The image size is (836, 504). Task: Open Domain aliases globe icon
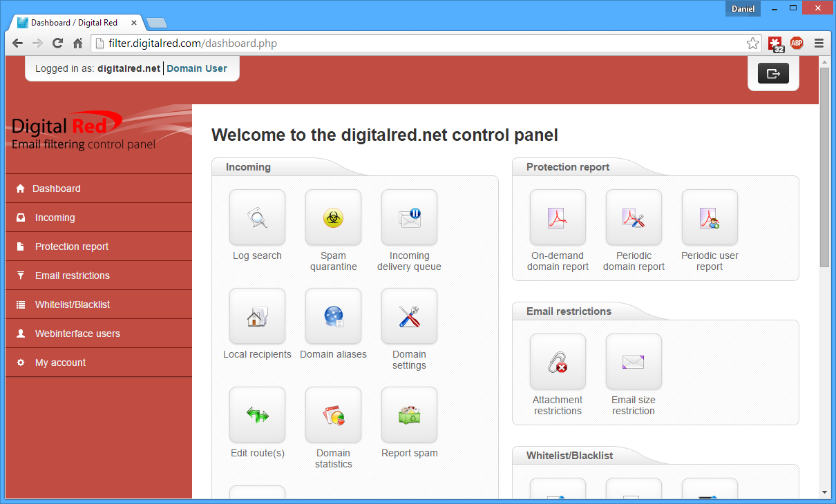pyautogui.click(x=333, y=316)
